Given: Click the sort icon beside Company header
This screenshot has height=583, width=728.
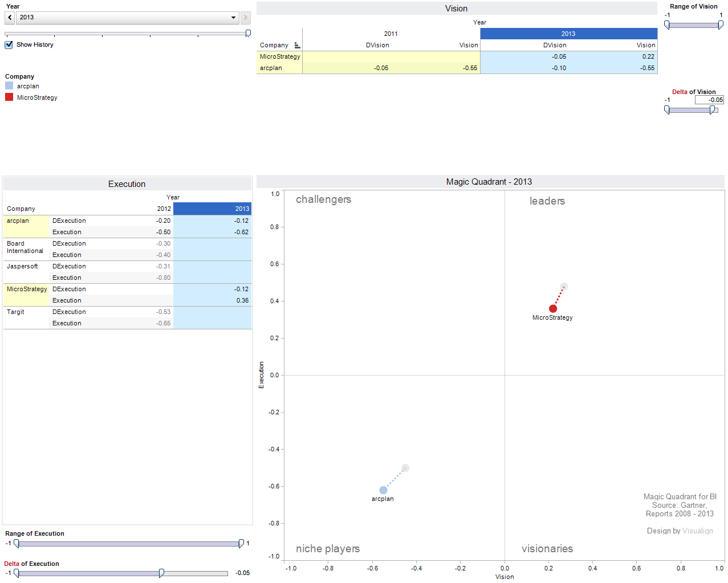Looking at the screenshot, I should [x=297, y=45].
